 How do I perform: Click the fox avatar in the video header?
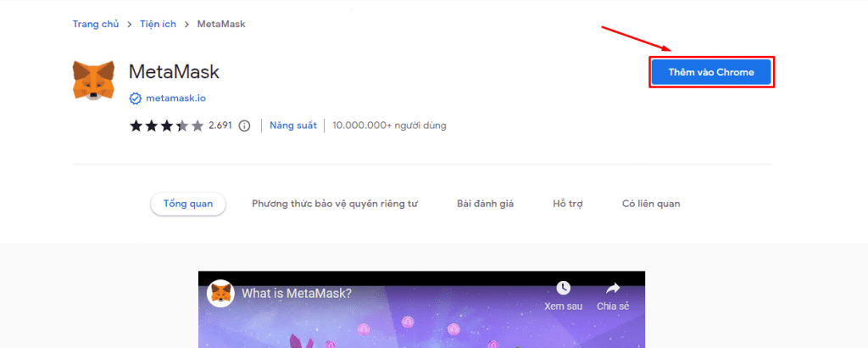220,293
